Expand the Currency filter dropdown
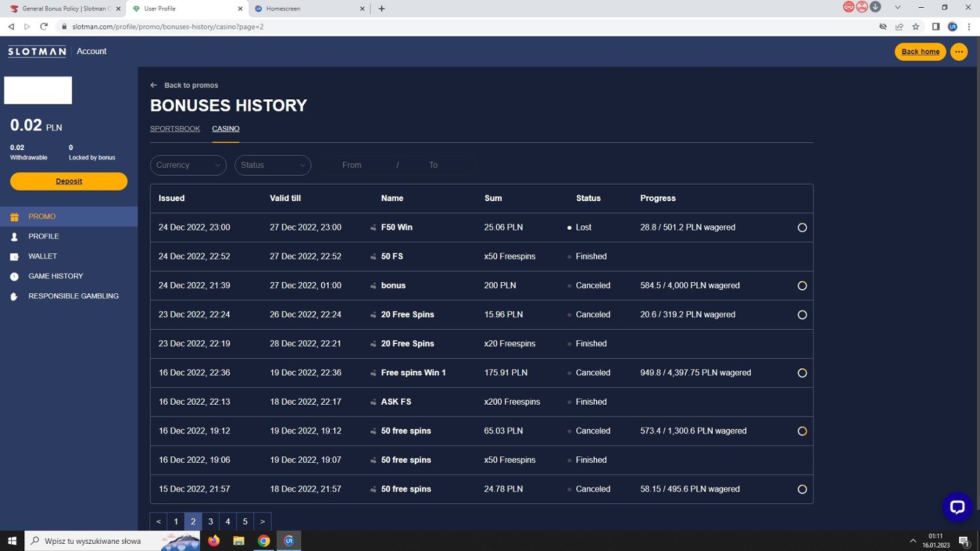 click(188, 165)
